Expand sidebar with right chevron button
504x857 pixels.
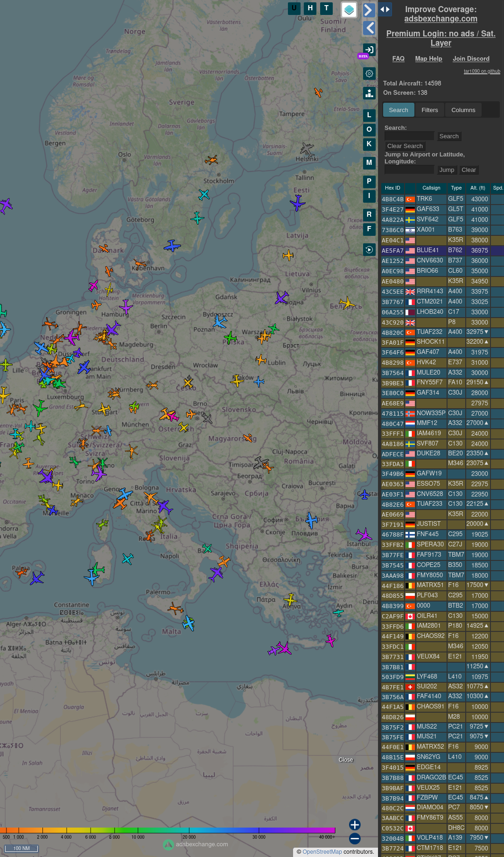[x=369, y=10]
